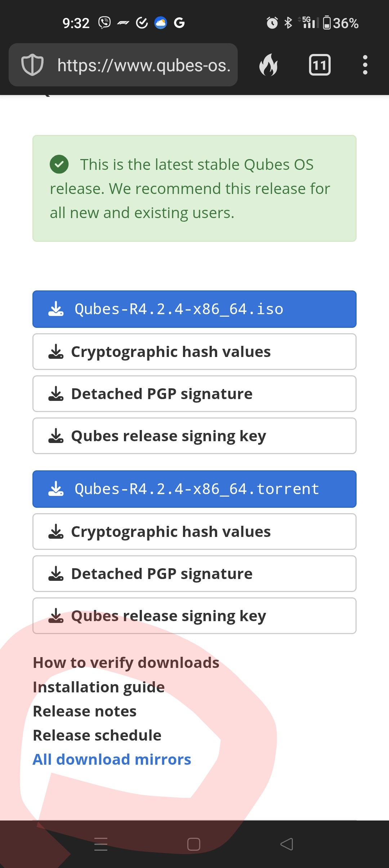Tap the qubes-os URL address field
The width and height of the screenshot is (389, 868).
coord(144,65)
